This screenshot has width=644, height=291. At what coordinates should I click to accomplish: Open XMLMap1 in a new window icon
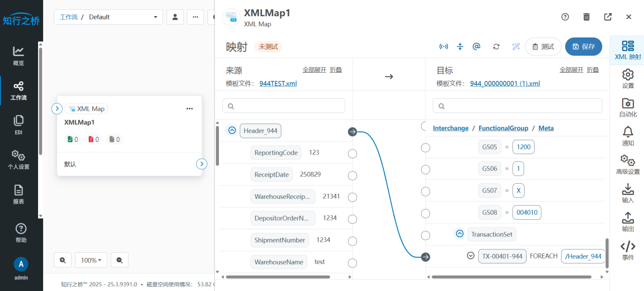608,17
